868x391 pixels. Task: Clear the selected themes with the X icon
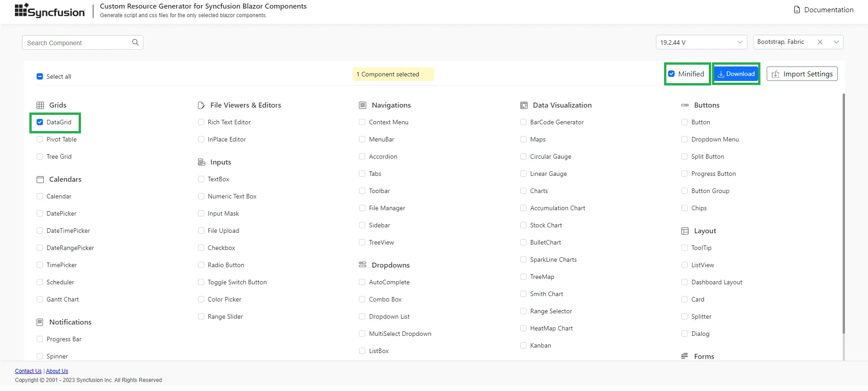[x=820, y=42]
